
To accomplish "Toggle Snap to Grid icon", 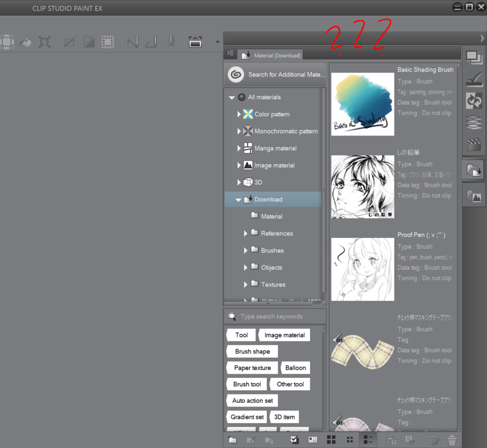I will (x=171, y=42).
